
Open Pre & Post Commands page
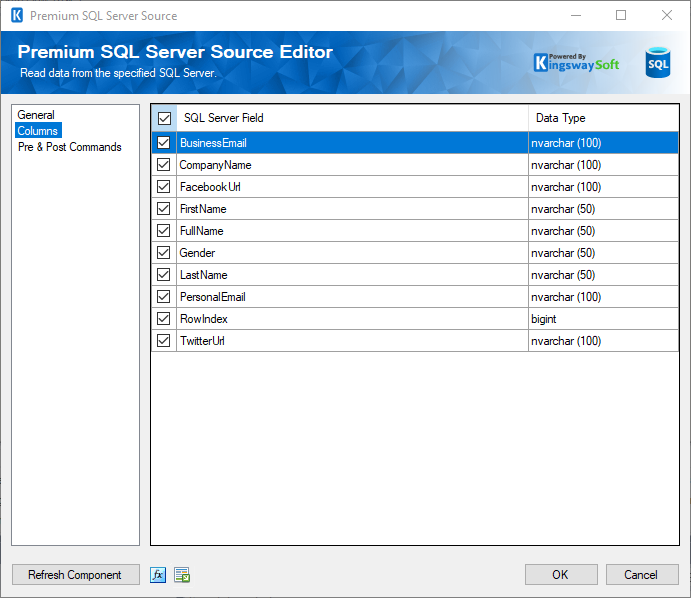pyautogui.click(x=70, y=147)
